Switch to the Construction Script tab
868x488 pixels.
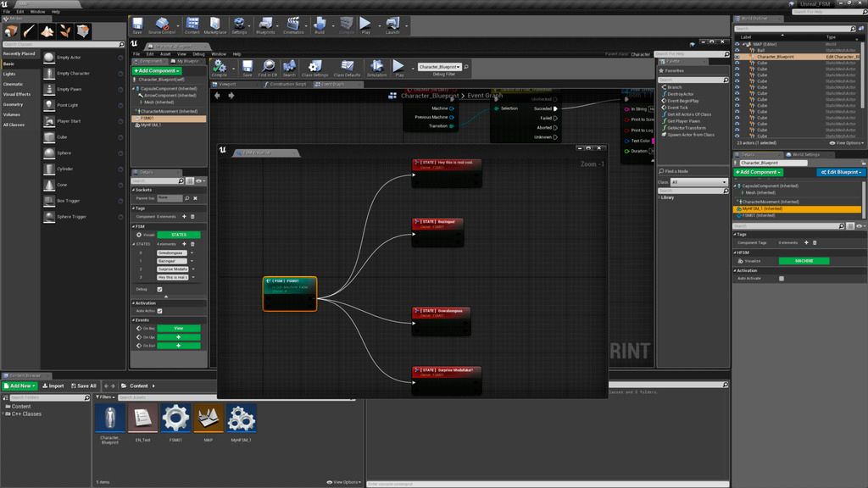point(287,84)
